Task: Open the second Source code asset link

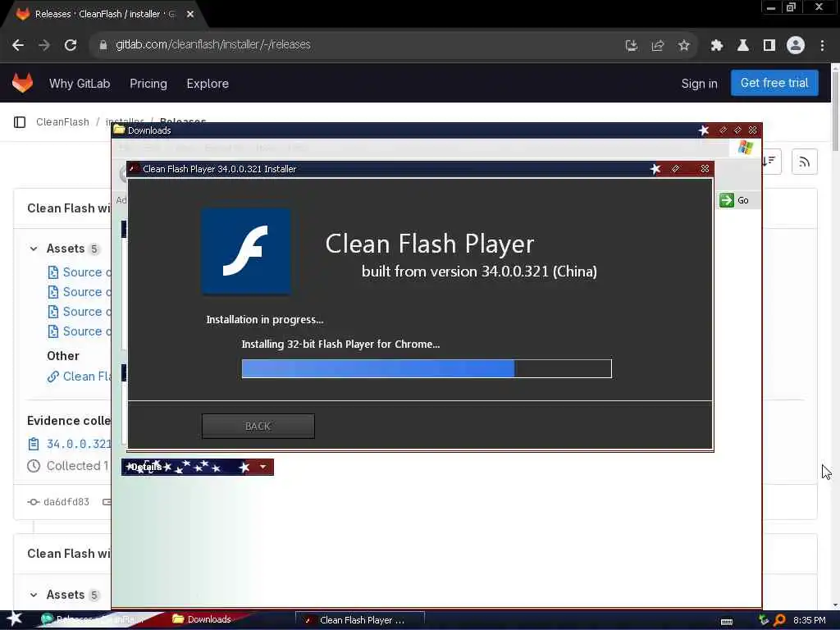Action: pyautogui.click(x=87, y=292)
